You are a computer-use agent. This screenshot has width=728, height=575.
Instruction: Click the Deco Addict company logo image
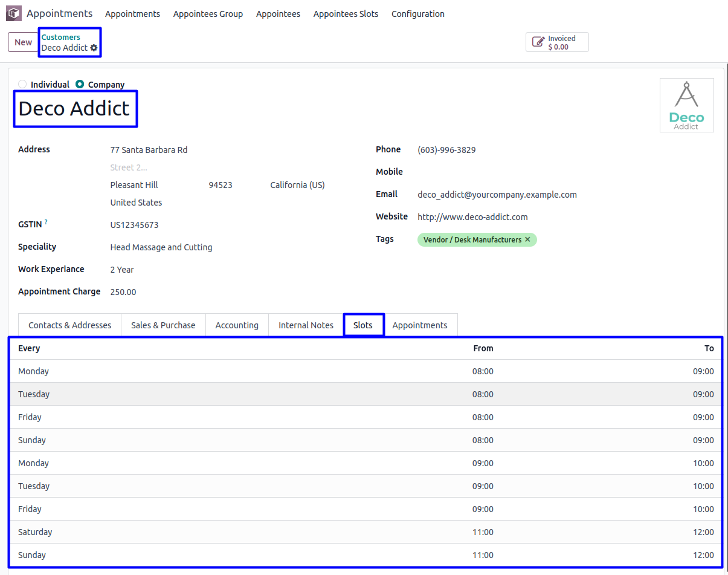686,105
